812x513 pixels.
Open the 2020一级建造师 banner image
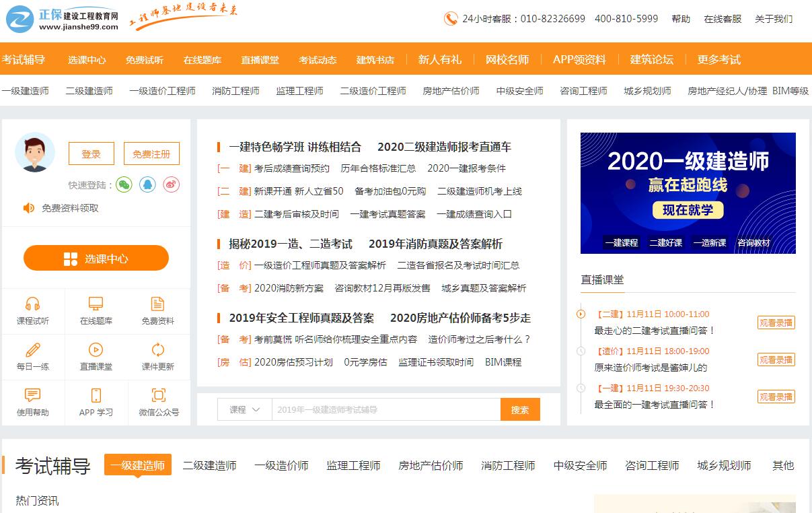point(688,193)
